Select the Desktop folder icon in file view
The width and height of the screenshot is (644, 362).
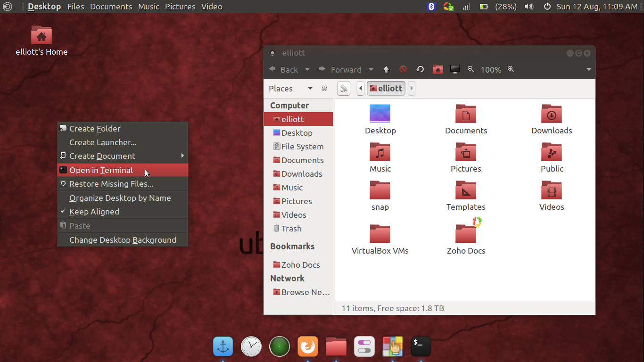click(x=380, y=114)
